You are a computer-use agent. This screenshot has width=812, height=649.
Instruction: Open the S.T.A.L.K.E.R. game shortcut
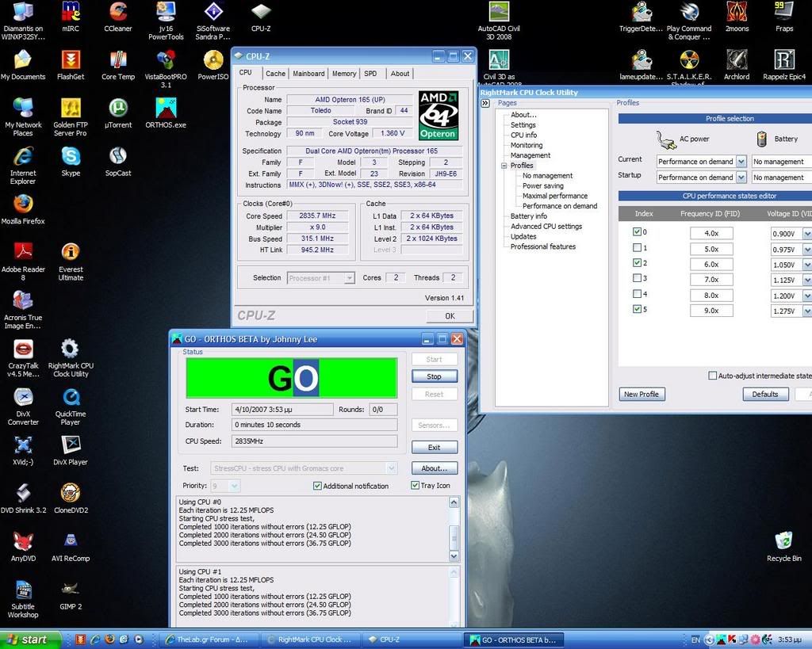689,67
